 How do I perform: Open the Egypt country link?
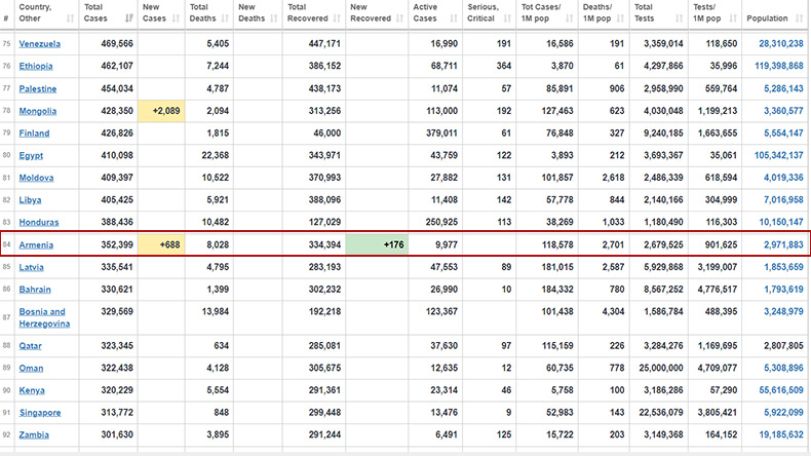pyautogui.click(x=31, y=156)
